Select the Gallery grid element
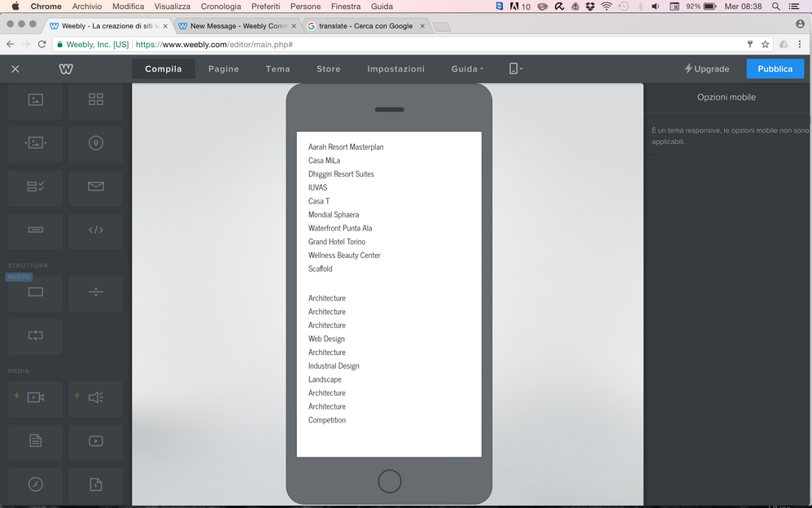 coord(96,99)
